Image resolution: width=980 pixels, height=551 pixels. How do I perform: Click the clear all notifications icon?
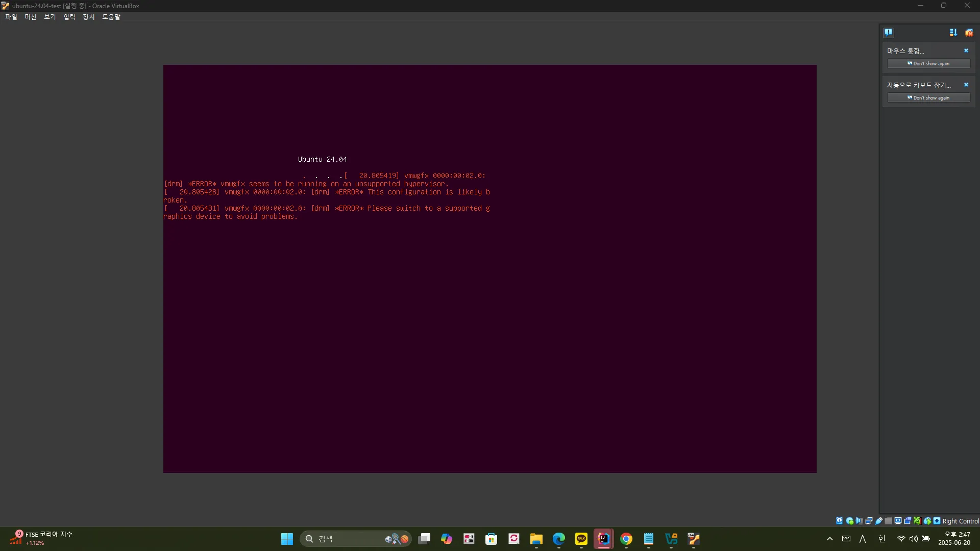click(969, 33)
